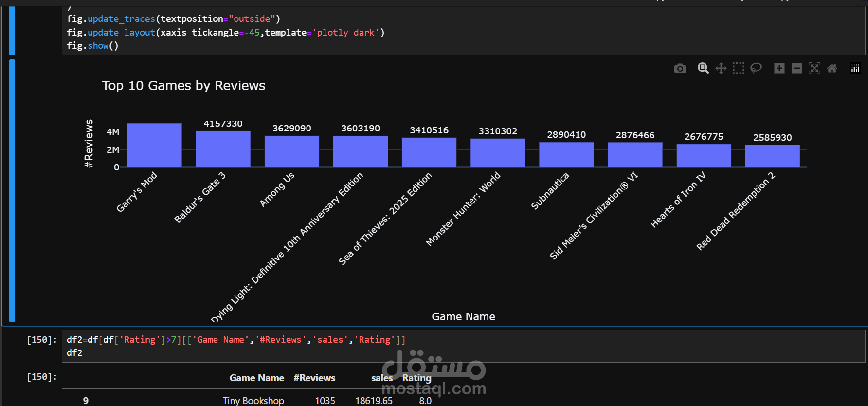Click the #Reviews column header
This screenshot has width=868, height=406.
(314, 378)
